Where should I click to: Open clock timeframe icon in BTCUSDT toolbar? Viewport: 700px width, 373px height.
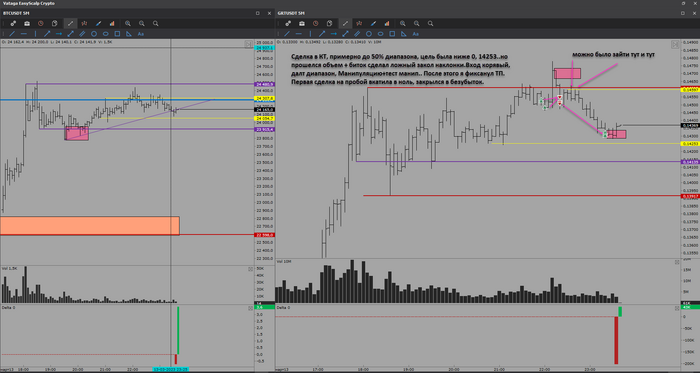[x=41, y=23]
